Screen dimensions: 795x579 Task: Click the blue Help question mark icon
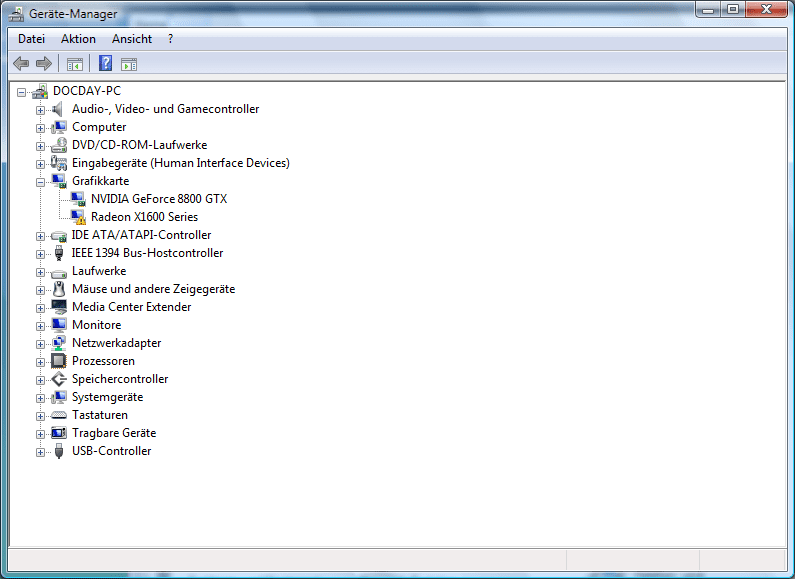tap(105, 63)
